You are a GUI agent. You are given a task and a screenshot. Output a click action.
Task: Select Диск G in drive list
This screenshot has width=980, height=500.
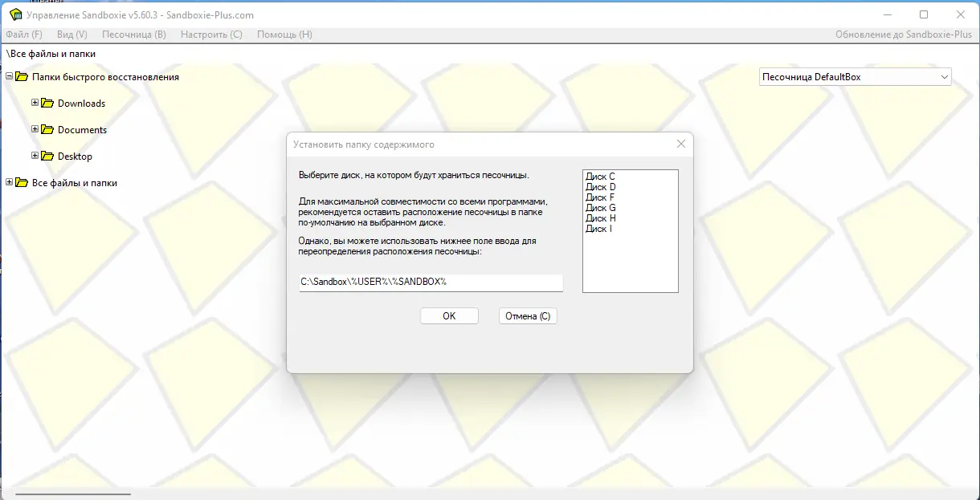(x=601, y=208)
